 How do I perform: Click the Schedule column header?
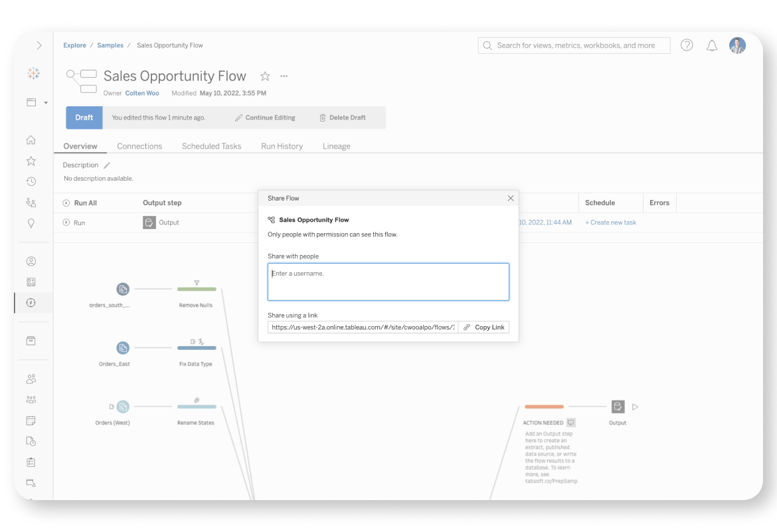600,203
